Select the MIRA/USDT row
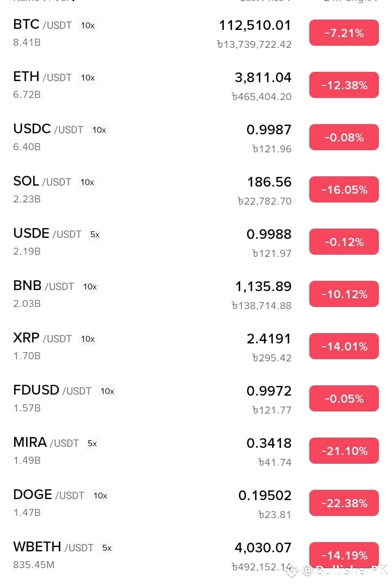The image size is (392, 584). pyautogui.click(x=196, y=451)
